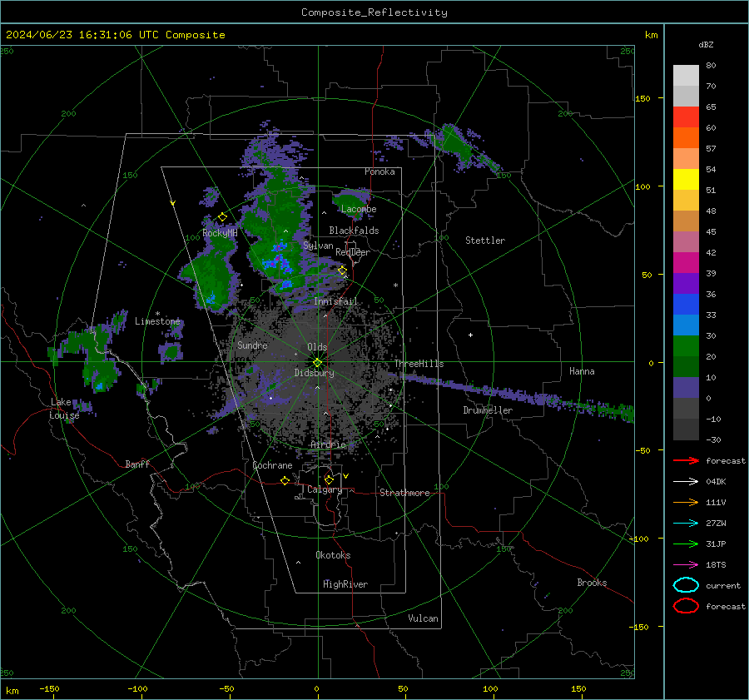Click the Olds town label
Viewport: 749px width, 700px height.
[317, 347]
